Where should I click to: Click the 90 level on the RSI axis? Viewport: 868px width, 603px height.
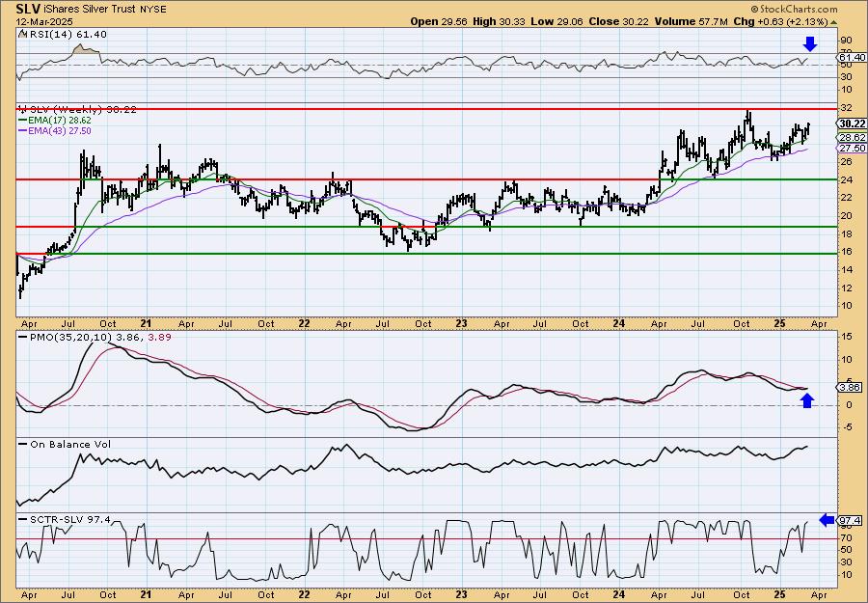(845, 41)
